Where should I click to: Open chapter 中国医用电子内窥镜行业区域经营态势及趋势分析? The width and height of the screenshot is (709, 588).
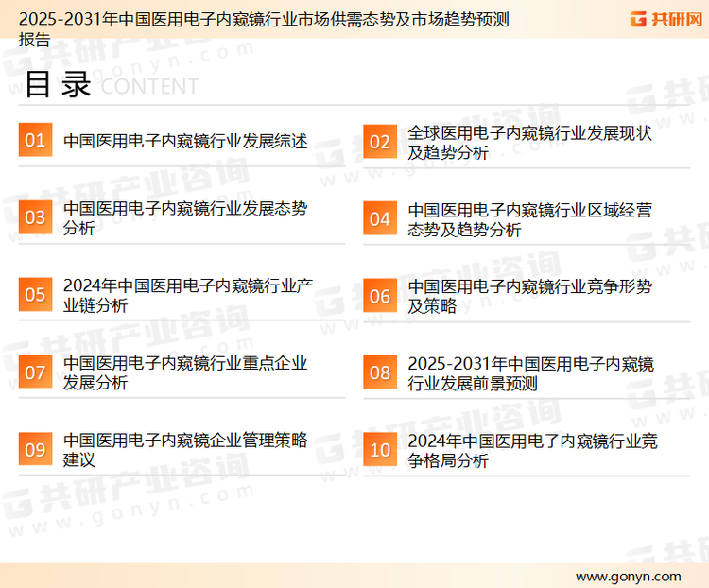(529, 220)
